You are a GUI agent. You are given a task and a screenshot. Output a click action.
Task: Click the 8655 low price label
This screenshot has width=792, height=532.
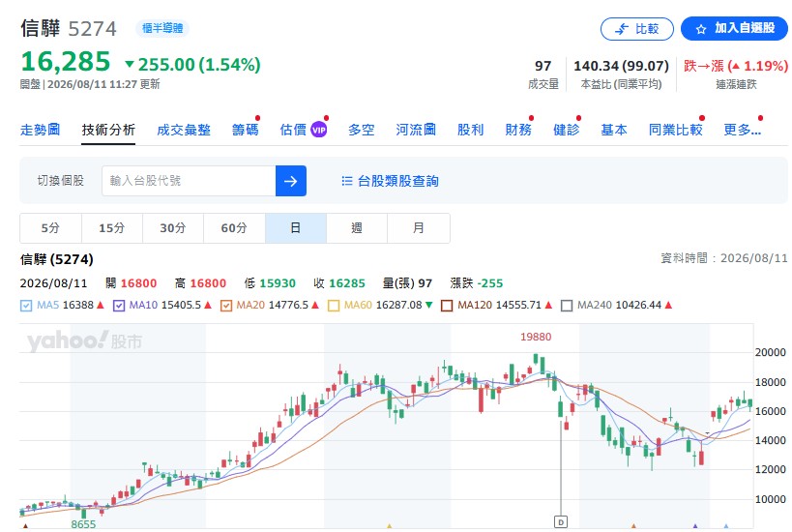coord(83,525)
